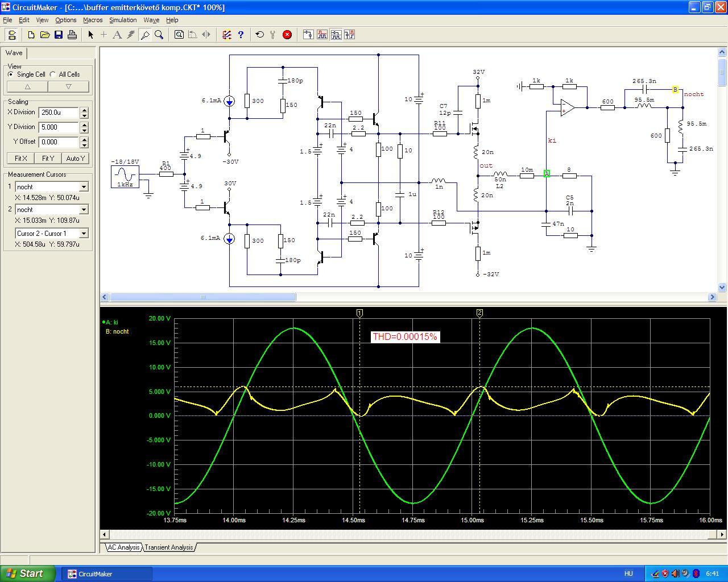The width and height of the screenshot is (728, 582).
Task: Click the New file icon in toolbar
Action: pyautogui.click(x=31, y=35)
